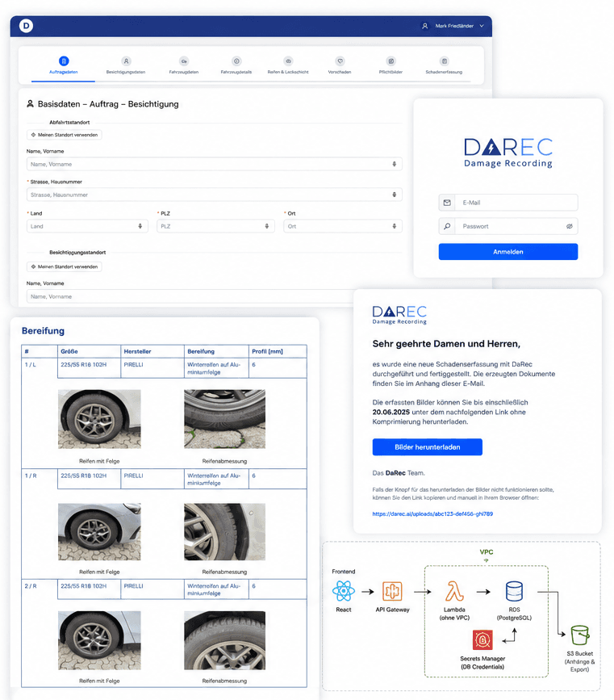This screenshot has width=614, height=700.
Task: Open the Reifen & Lackschicht step icon
Action: 288,61
